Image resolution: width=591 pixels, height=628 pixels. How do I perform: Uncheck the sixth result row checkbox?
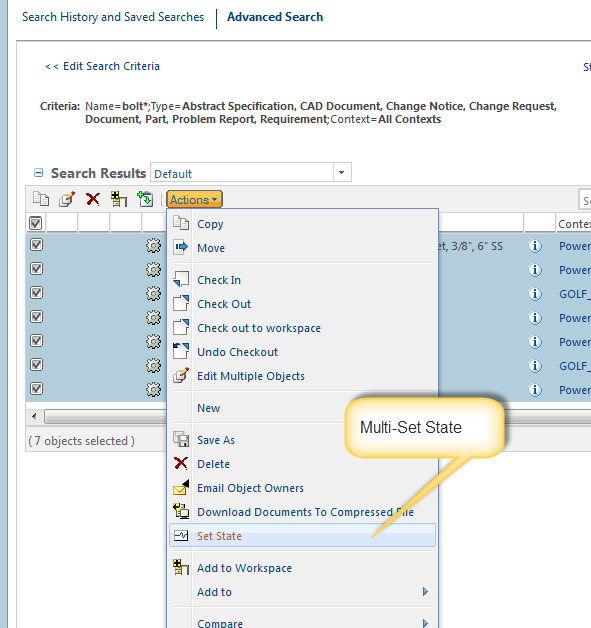pos(36,365)
